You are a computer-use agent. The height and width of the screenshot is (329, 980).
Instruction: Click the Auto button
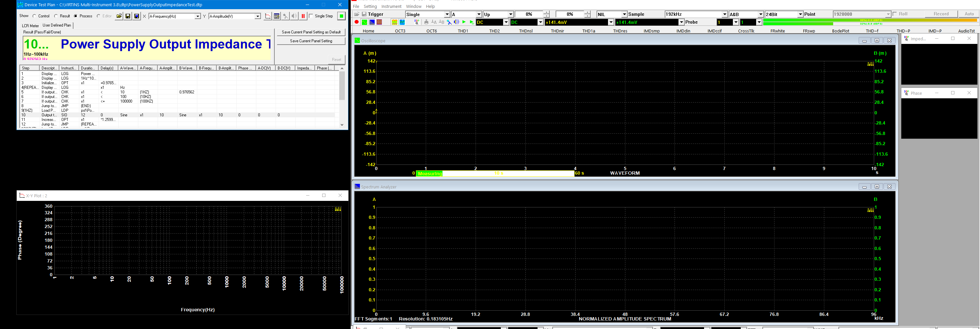click(969, 14)
